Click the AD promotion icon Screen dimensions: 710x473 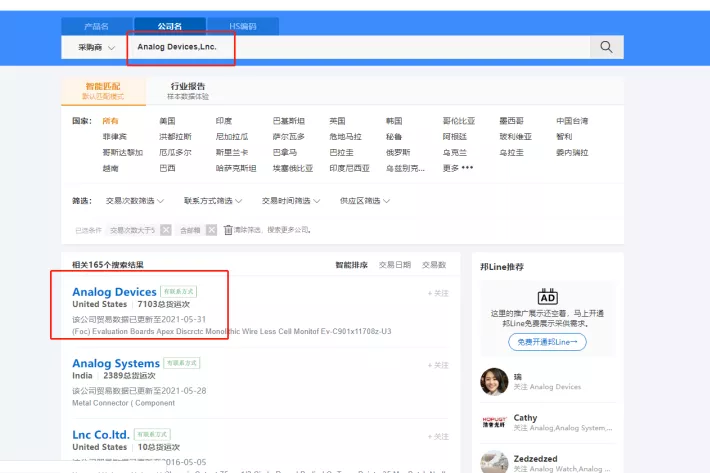pyautogui.click(x=547, y=296)
